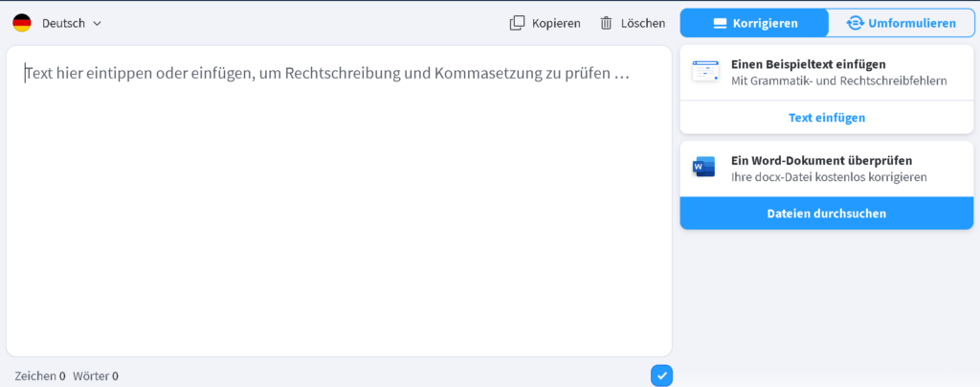Image resolution: width=980 pixels, height=387 pixels.
Task: Switch to the Umformulieren tab
Action: coord(901,23)
